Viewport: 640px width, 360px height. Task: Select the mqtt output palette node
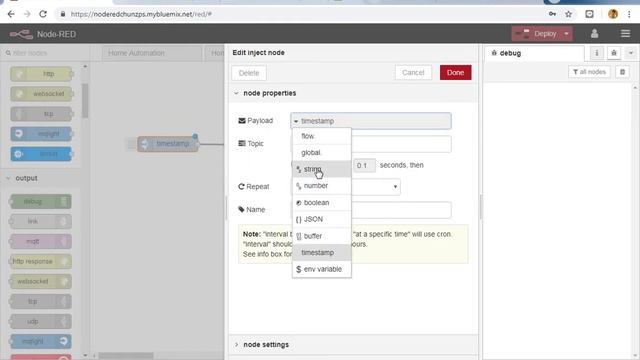tap(40, 241)
